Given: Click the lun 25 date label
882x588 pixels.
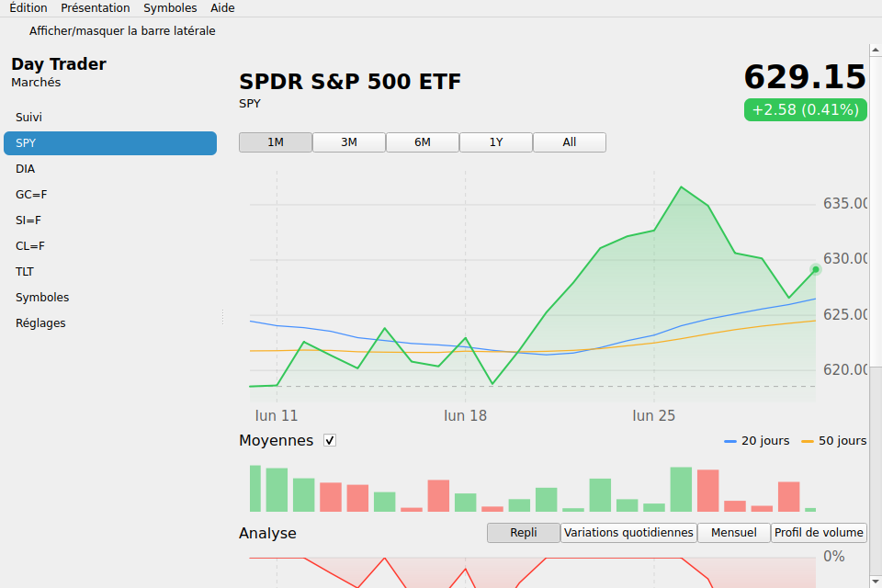Looking at the screenshot, I should (653, 416).
